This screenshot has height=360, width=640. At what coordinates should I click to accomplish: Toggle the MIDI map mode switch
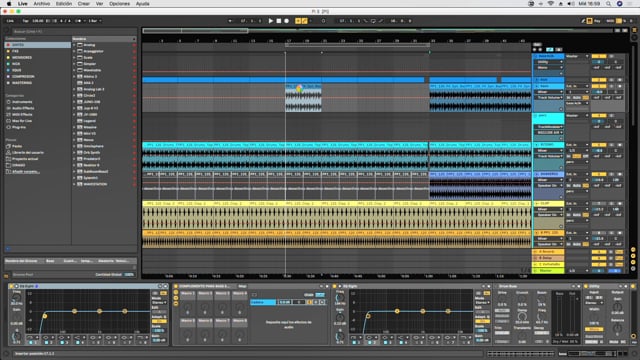610,21
